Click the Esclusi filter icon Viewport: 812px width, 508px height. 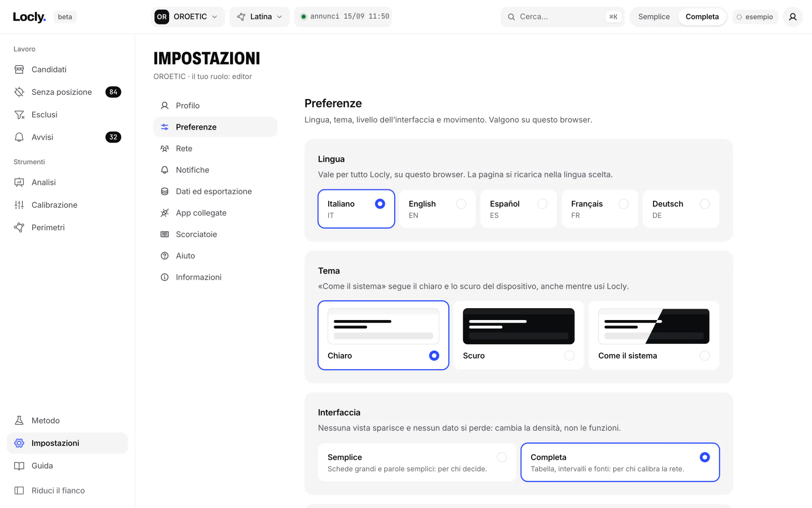[19, 115]
